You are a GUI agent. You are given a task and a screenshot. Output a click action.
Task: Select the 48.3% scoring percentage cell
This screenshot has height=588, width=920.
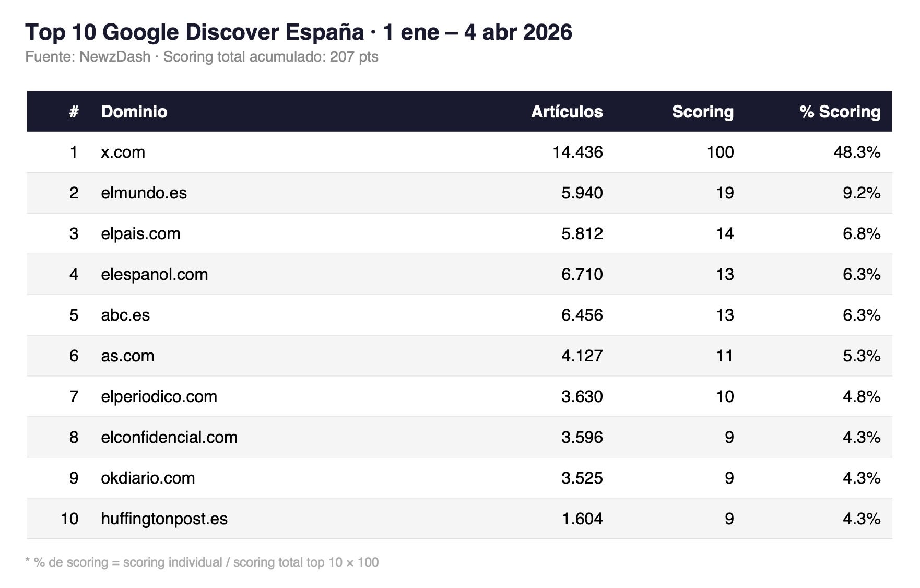(856, 152)
